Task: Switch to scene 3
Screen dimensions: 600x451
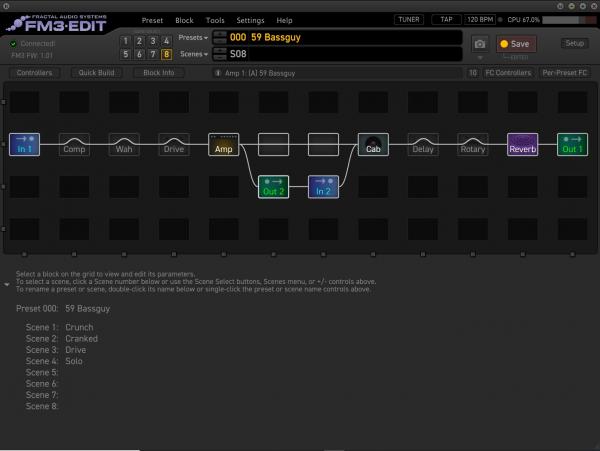Action: (153, 41)
